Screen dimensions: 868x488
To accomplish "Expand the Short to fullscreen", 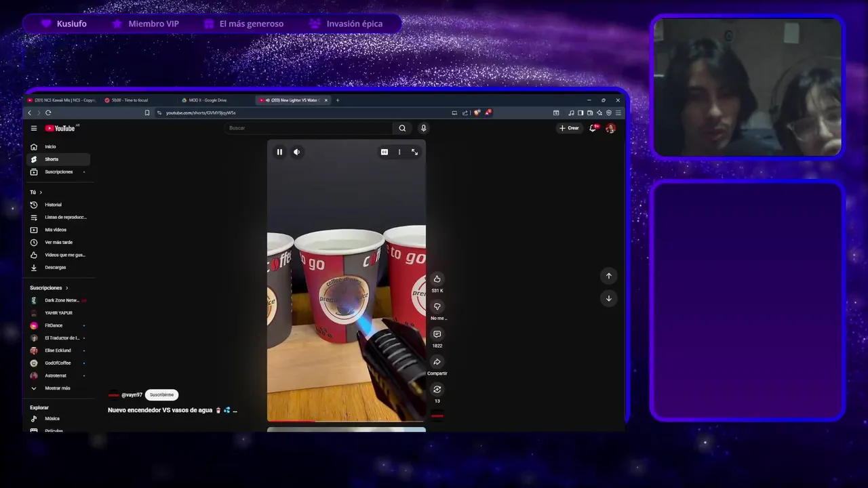I will (x=414, y=152).
